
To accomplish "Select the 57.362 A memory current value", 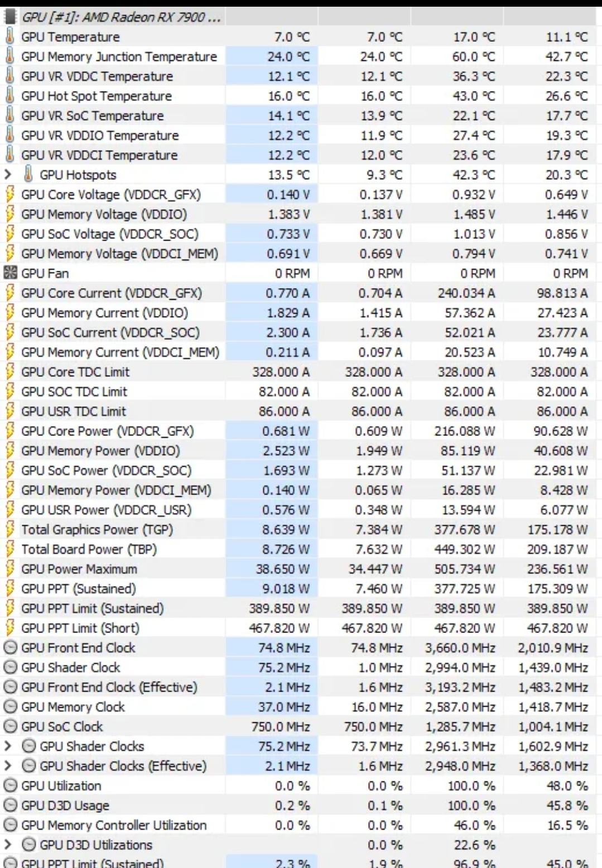I will (x=470, y=313).
